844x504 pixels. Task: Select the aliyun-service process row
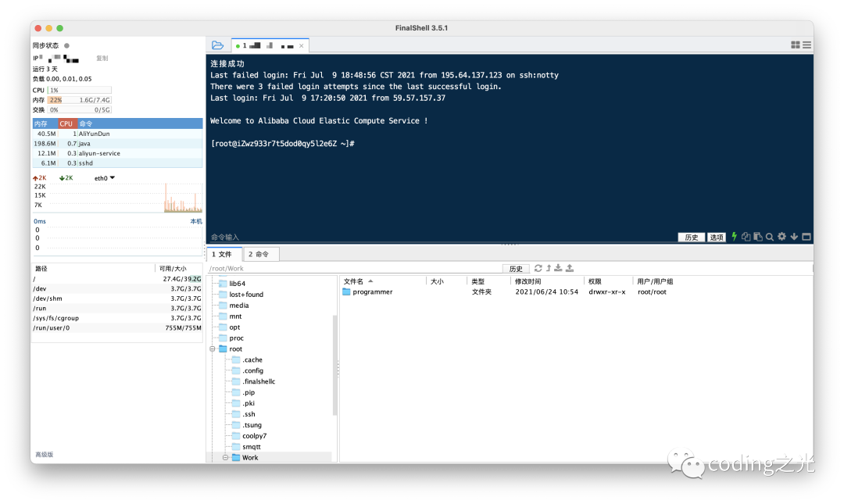tap(117, 153)
